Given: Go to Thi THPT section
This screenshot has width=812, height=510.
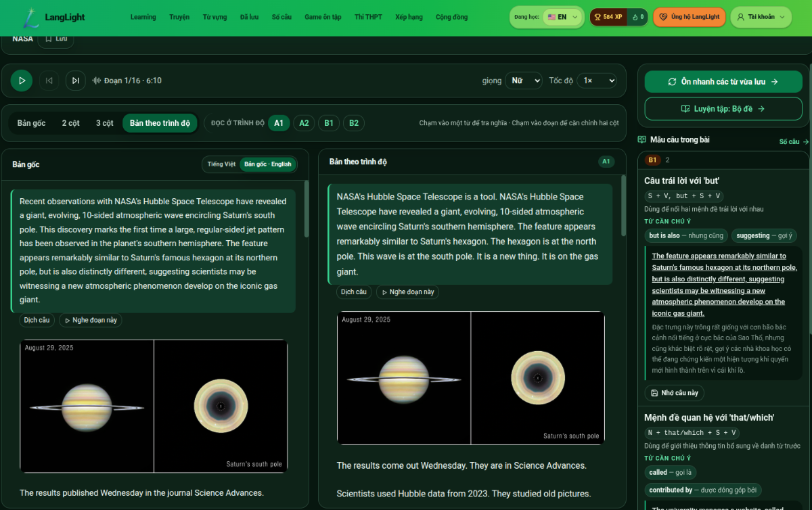Looking at the screenshot, I should click(368, 17).
